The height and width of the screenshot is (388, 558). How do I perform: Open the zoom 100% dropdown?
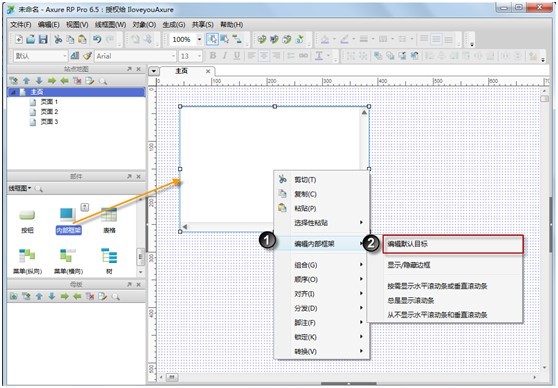[199, 40]
